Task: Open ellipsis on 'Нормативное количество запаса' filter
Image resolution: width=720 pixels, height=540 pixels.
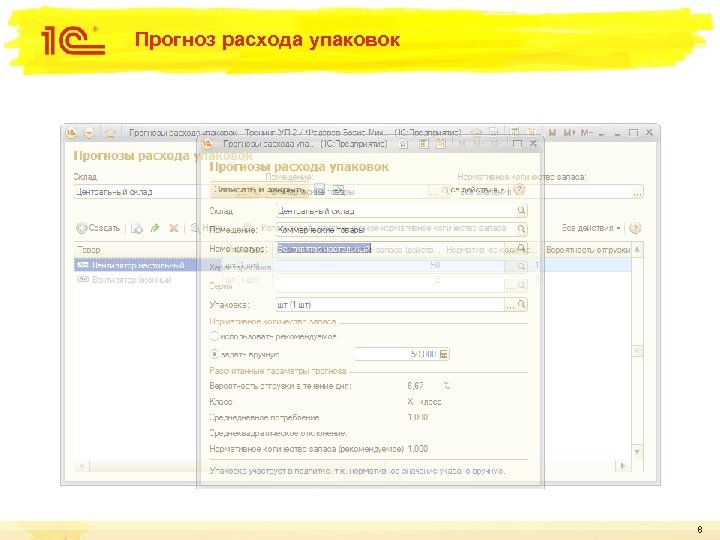Action: (x=637, y=192)
